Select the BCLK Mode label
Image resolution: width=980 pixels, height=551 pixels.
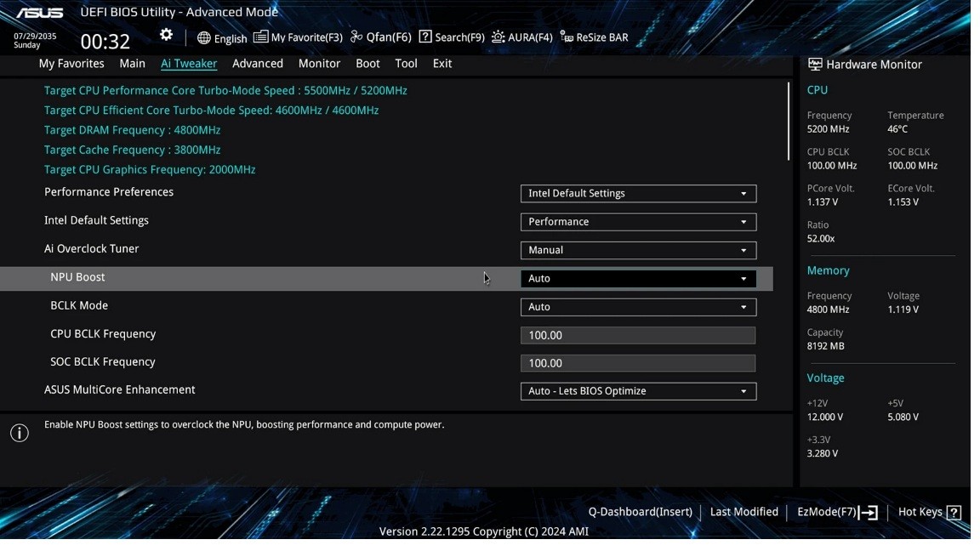pyautogui.click(x=79, y=306)
